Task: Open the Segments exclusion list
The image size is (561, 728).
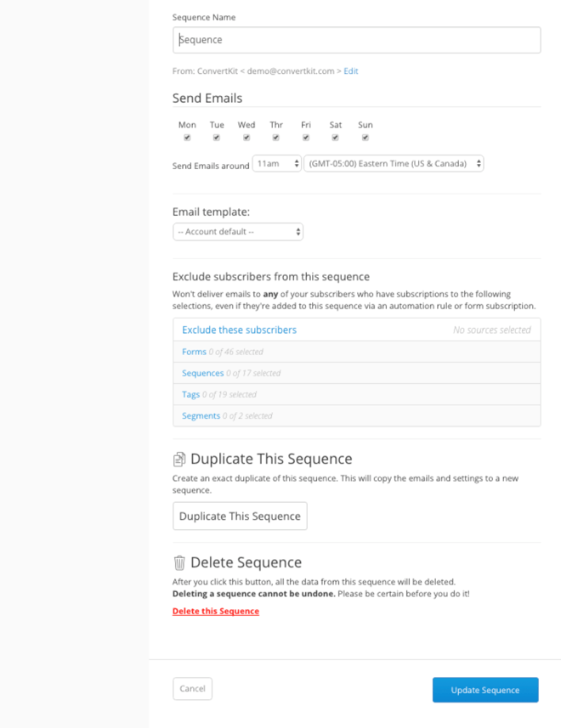Action: (x=201, y=416)
